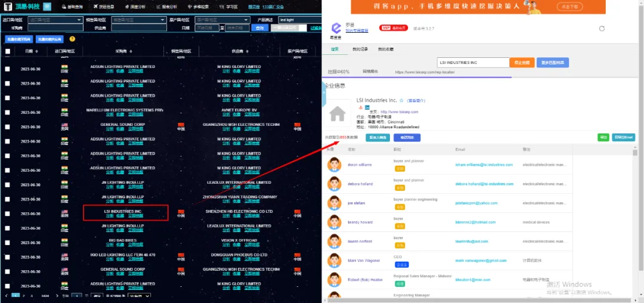Click email isham.williams@lsi-industries.com
644x303 pixels.
[484, 165]
